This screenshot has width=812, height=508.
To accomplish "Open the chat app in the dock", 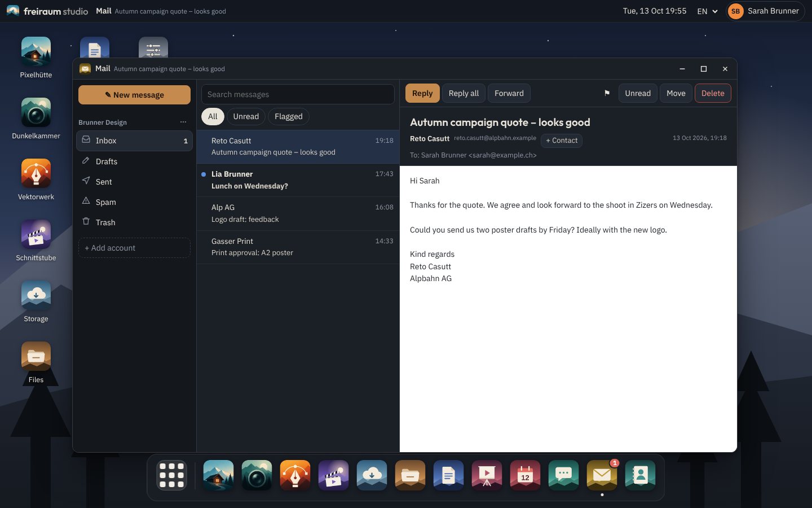I will point(563,475).
